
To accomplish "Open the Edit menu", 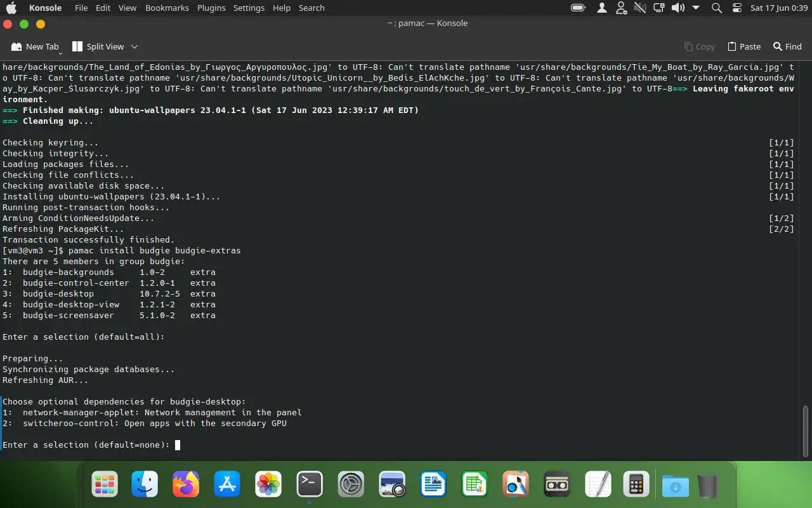I will (103, 8).
